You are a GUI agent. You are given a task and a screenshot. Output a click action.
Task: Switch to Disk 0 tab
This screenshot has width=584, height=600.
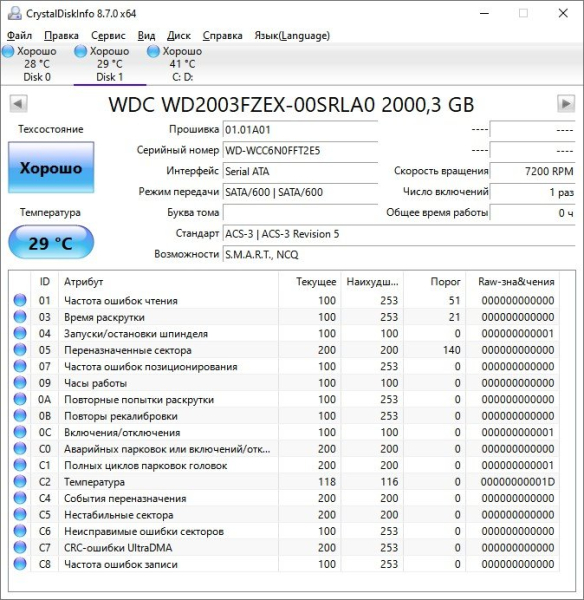point(37,64)
